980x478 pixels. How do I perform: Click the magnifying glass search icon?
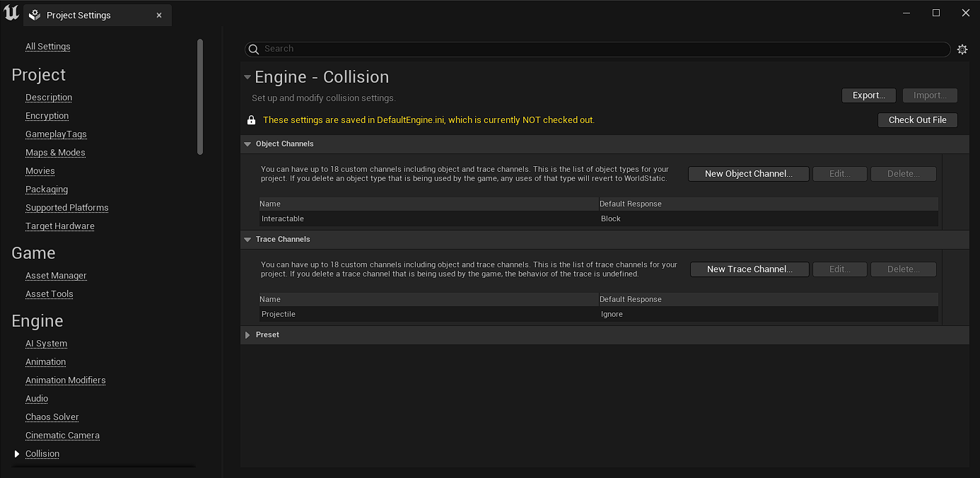pyautogui.click(x=254, y=49)
